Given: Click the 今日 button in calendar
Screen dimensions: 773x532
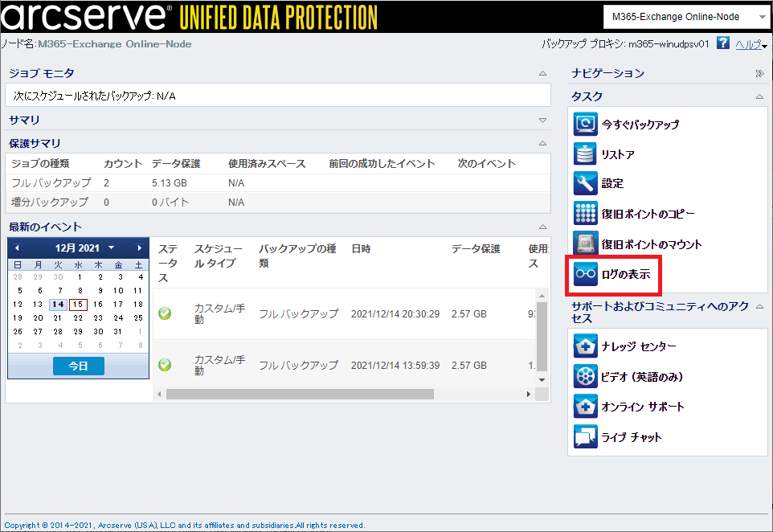Looking at the screenshot, I should coord(79,366).
